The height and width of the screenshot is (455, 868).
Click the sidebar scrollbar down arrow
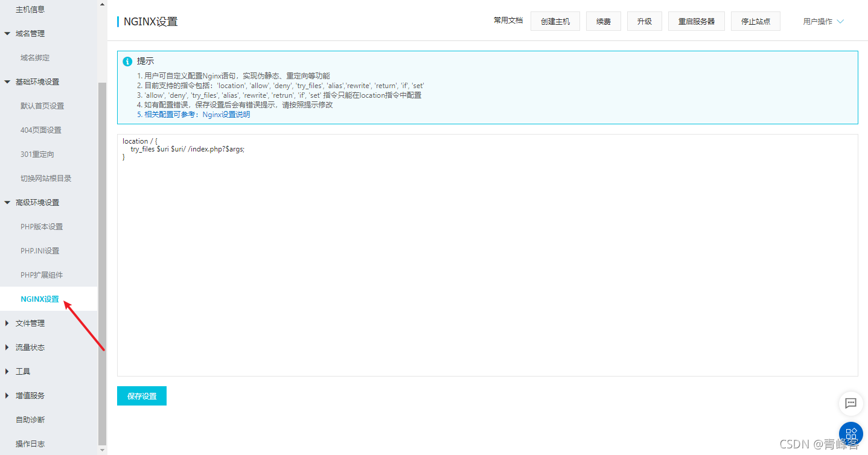102,450
